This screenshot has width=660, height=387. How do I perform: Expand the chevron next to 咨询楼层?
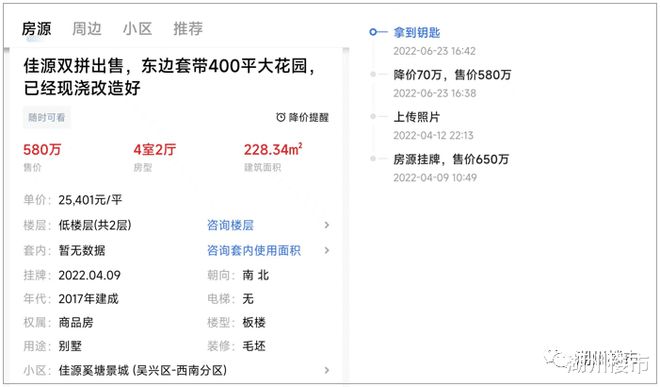click(x=327, y=225)
